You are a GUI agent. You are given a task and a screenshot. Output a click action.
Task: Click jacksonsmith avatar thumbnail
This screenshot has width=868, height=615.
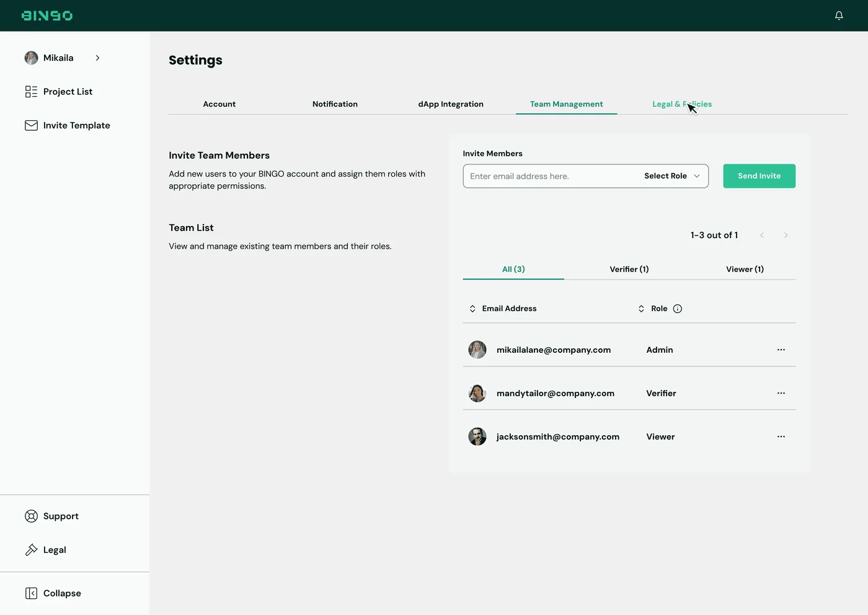click(x=477, y=436)
